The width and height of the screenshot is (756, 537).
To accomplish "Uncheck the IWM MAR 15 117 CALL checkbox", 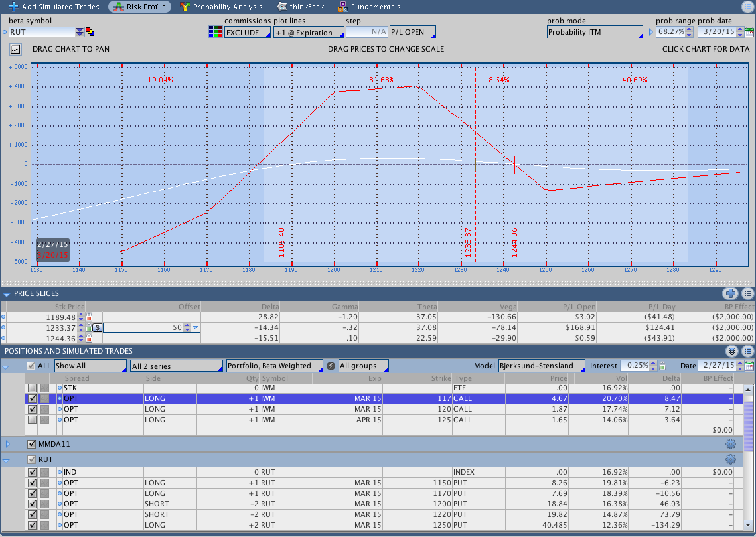I will pos(32,399).
